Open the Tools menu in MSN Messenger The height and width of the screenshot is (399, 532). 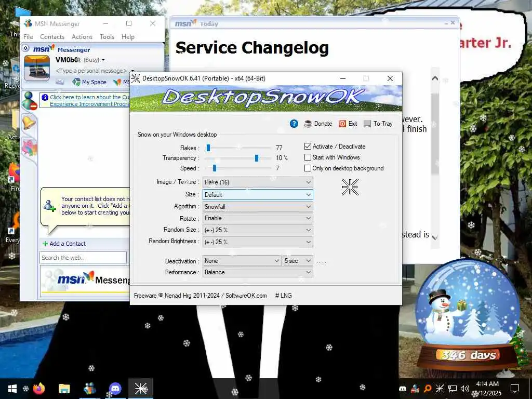point(107,37)
